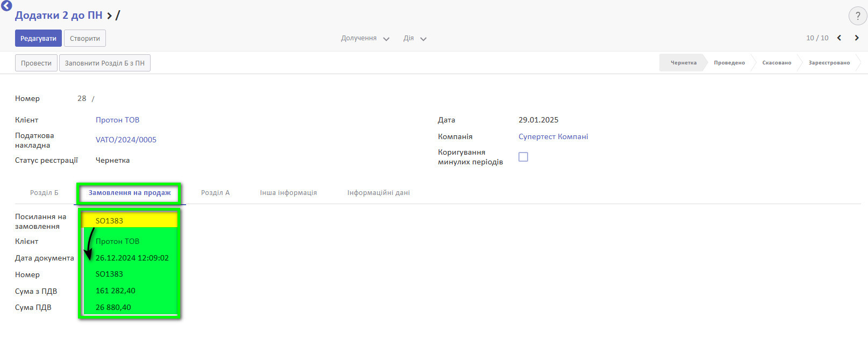Select the Скасовано status stage
Screen dimensions: 868x347
[x=777, y=63]
